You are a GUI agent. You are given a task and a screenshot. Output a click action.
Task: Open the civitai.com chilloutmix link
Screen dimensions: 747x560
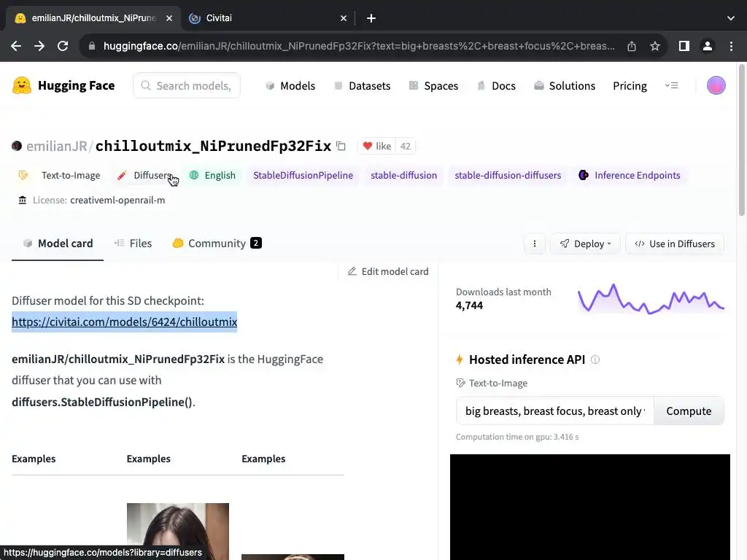[124, 322]
